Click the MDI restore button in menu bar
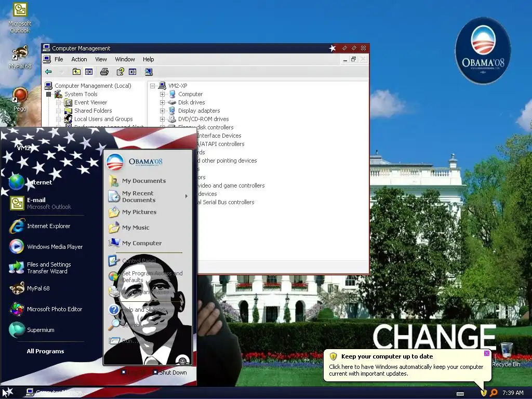The height and width of the screenshot is (399, 532). point(353,59)
